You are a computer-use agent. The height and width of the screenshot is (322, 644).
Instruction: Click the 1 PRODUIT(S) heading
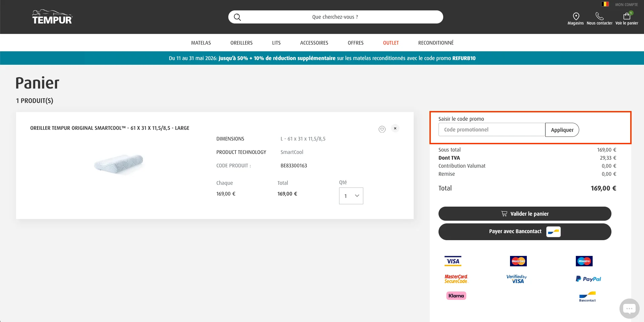[35, 101]
